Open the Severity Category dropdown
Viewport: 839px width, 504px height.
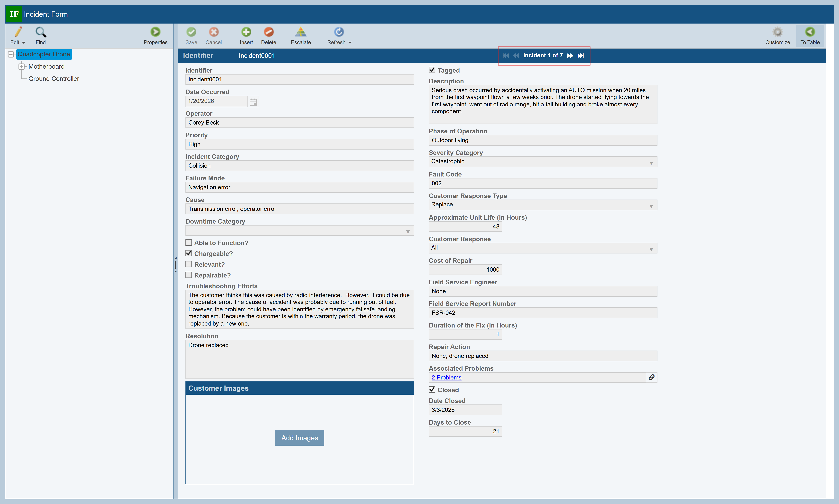(x=651, y=162)
